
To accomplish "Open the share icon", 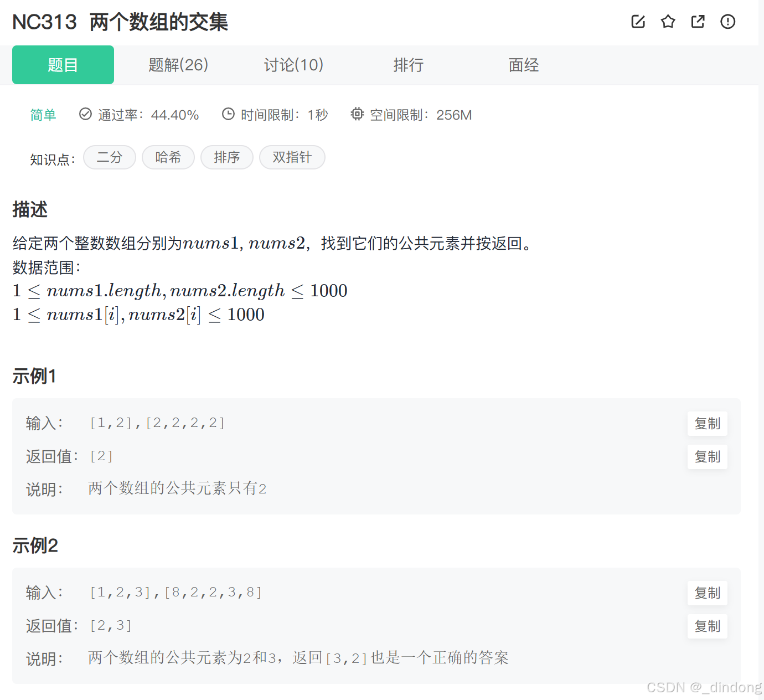I will (x=698, y=22).
